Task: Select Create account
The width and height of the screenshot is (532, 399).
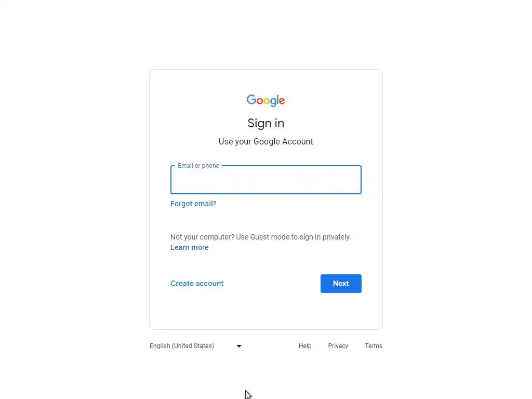Action: pos(197,283)
